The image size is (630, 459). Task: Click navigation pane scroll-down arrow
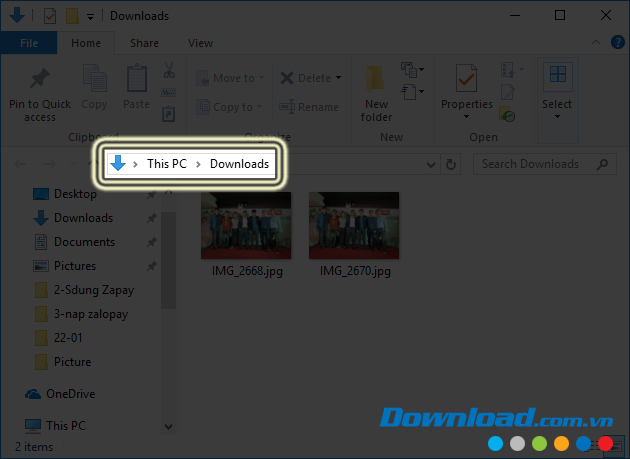168,426
